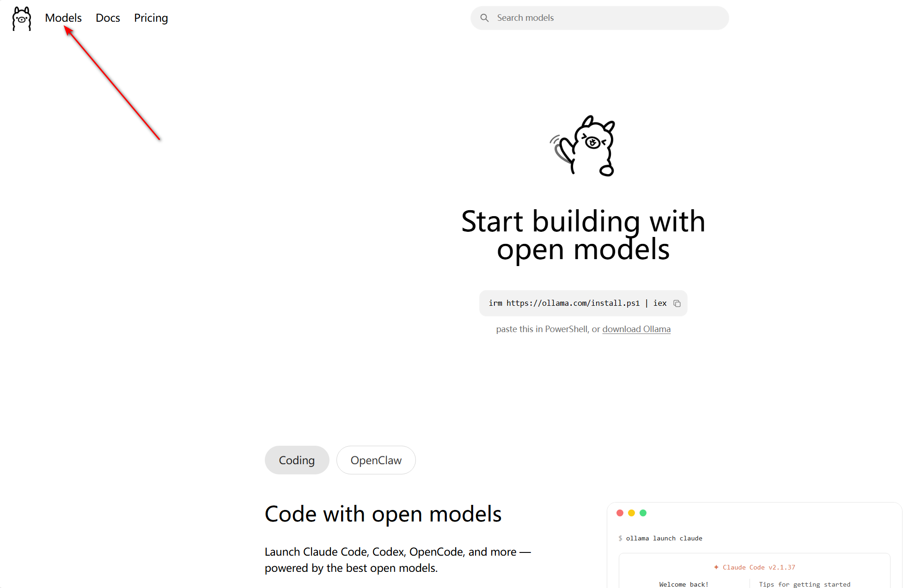921x588 pixels.
Task: Open the Pricing page
Action: tap(151, 18)
